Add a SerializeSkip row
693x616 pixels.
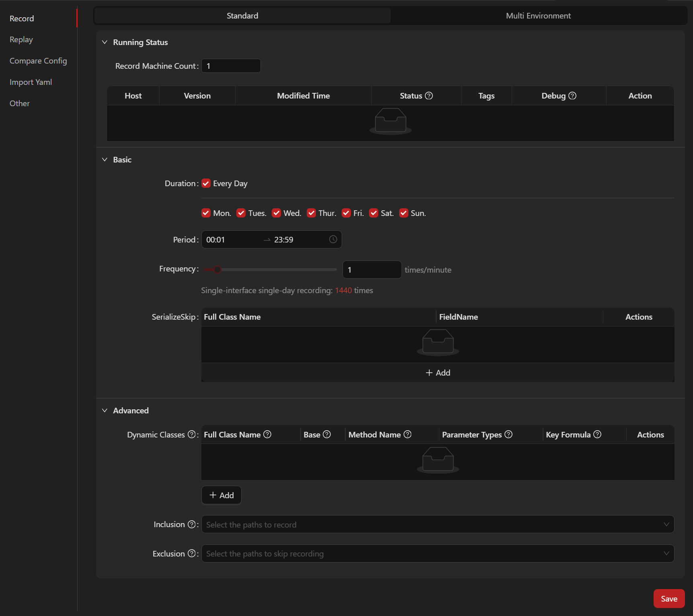[x=438, y=373]
